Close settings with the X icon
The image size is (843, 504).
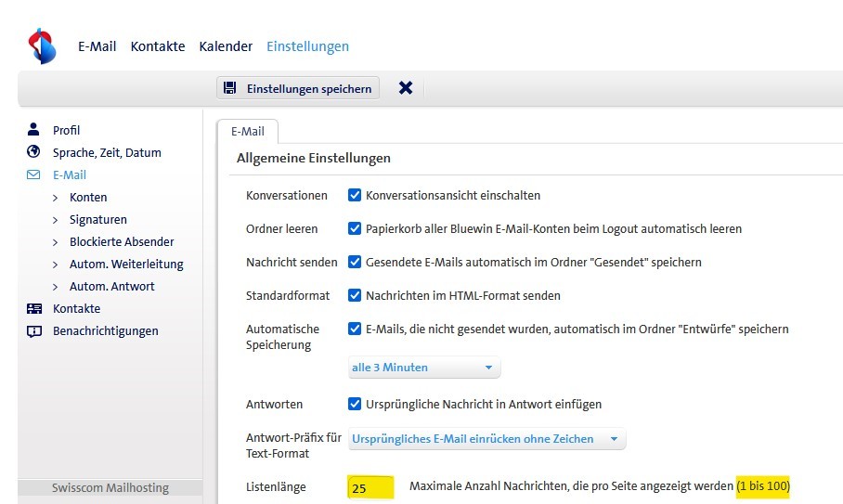pyautogui.click(x=405, y=88)
